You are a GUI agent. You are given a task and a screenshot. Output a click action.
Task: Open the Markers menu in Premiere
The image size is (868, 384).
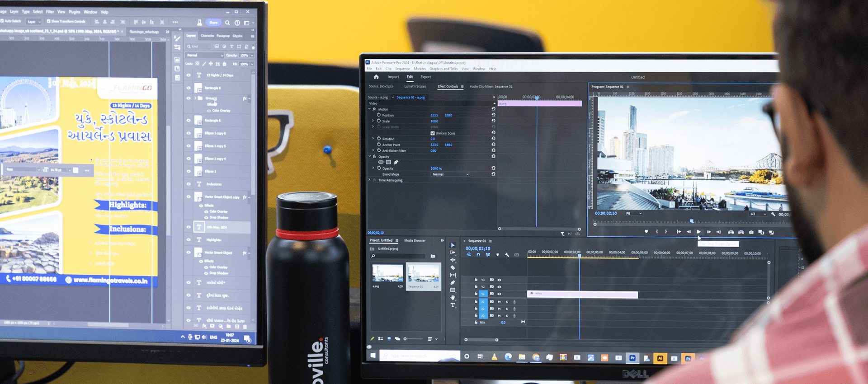pos(420,69)
